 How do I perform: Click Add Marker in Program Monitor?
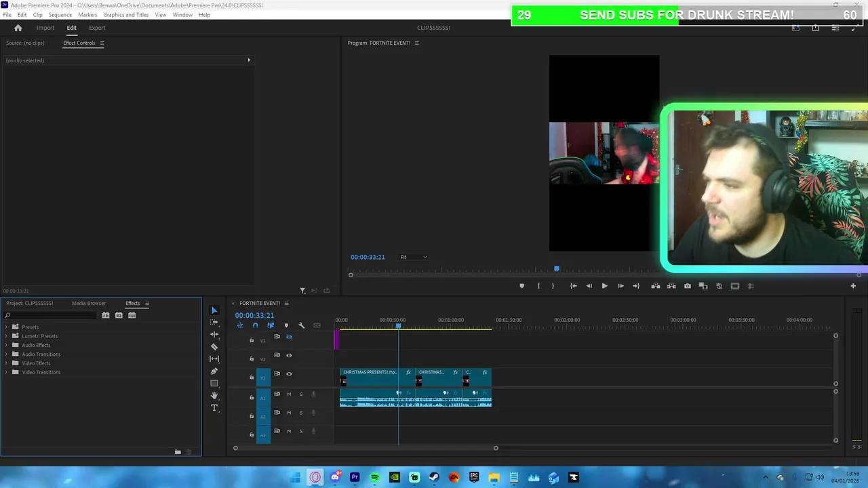(521, 286)
